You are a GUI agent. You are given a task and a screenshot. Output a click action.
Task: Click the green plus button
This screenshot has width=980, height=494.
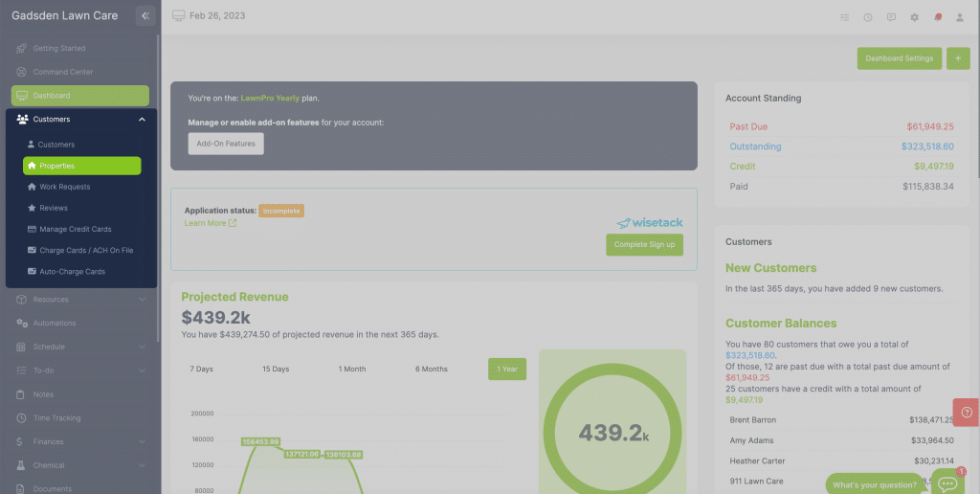tap(958, 58)
